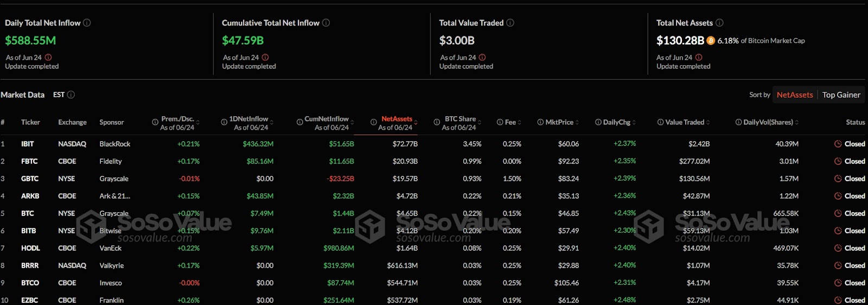Viewport: 868px width, 305px height.
Task: Click info icon before Fee column header
Action: (x=500, y=122)
